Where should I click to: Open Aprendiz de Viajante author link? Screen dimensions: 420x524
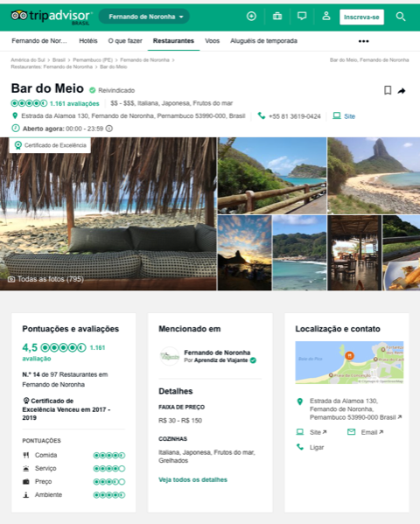(221, 360)
